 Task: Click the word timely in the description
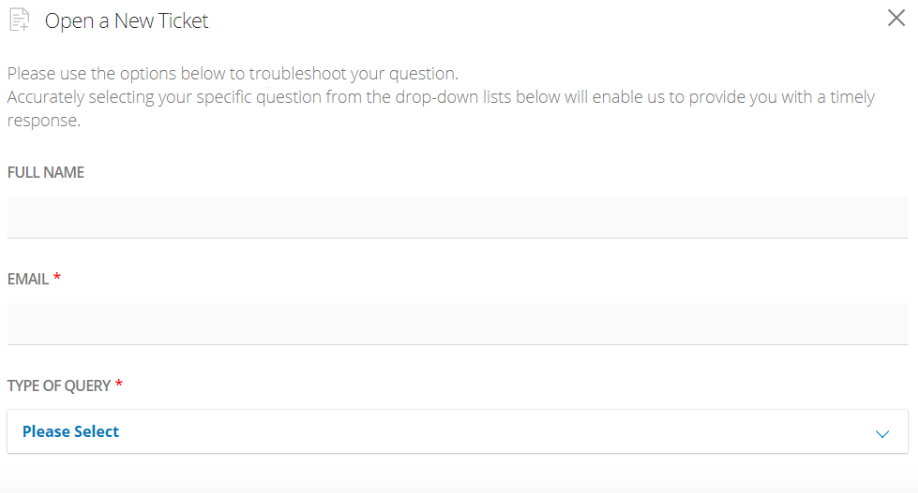[852, 97]
